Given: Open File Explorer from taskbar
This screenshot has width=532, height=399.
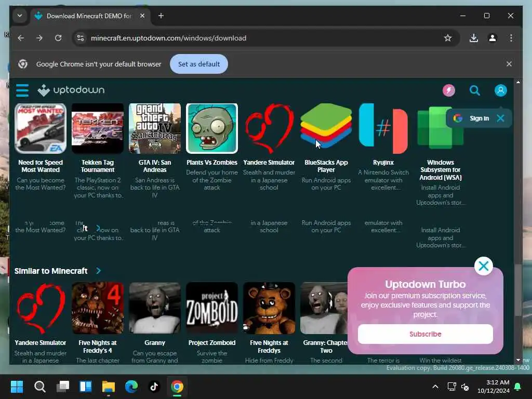Looking at the screenshot, I should coord(109,387).
